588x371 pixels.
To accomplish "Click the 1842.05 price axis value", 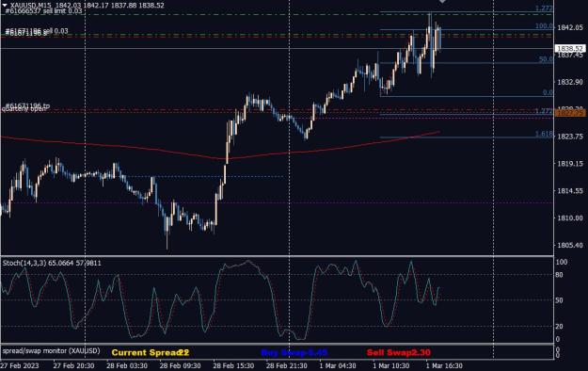I will pos(570,27).
